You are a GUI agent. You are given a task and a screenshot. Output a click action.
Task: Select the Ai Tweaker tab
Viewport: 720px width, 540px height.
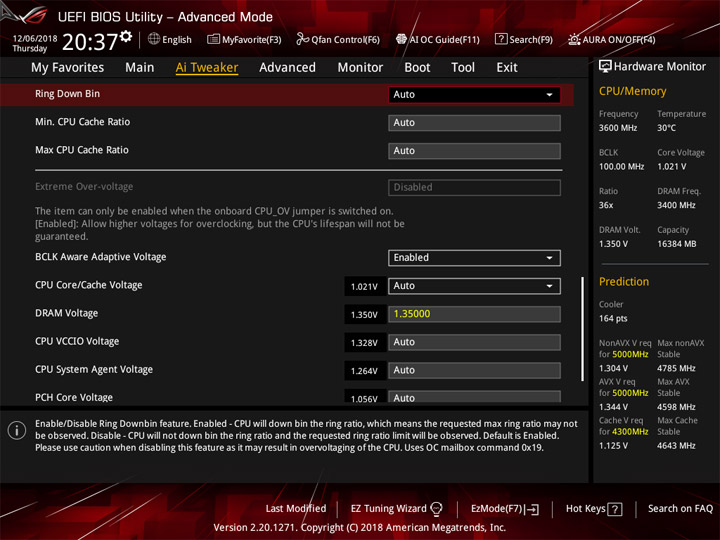[x=207, y=68]
